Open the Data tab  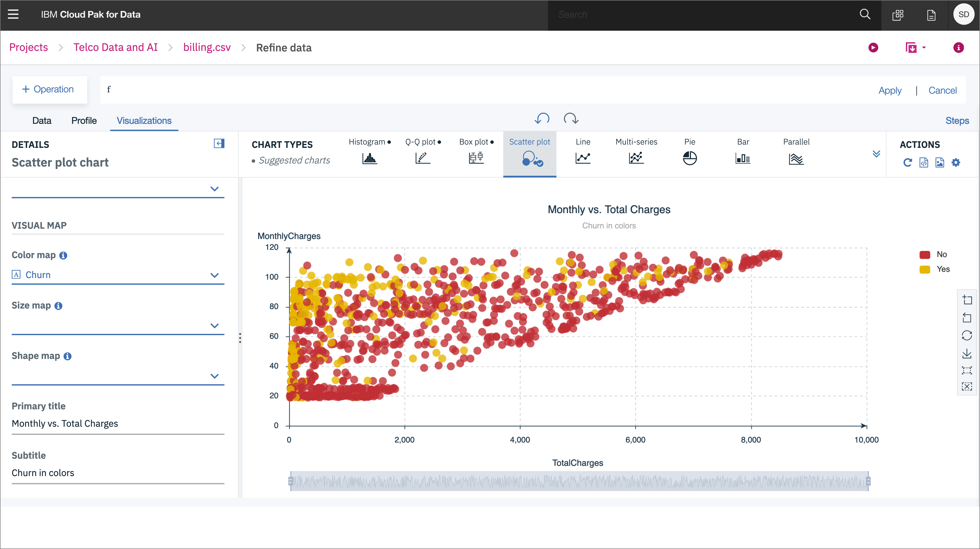point(41,121)
